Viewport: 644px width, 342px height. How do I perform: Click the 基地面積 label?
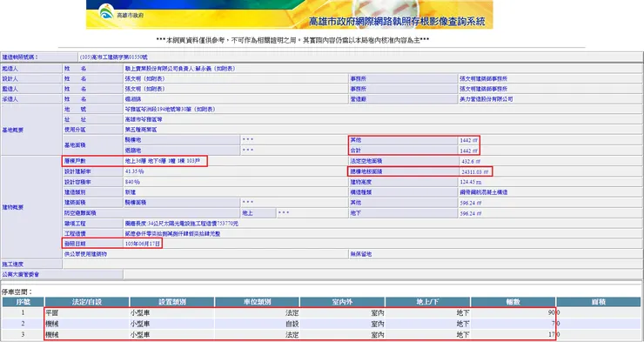click(75, 145)
